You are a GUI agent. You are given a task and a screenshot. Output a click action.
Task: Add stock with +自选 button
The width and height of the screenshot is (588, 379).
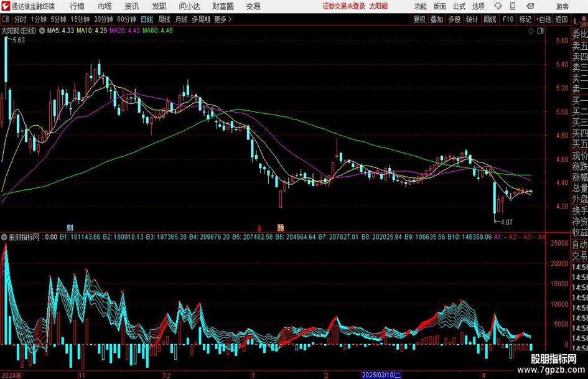tap(544, 19)
